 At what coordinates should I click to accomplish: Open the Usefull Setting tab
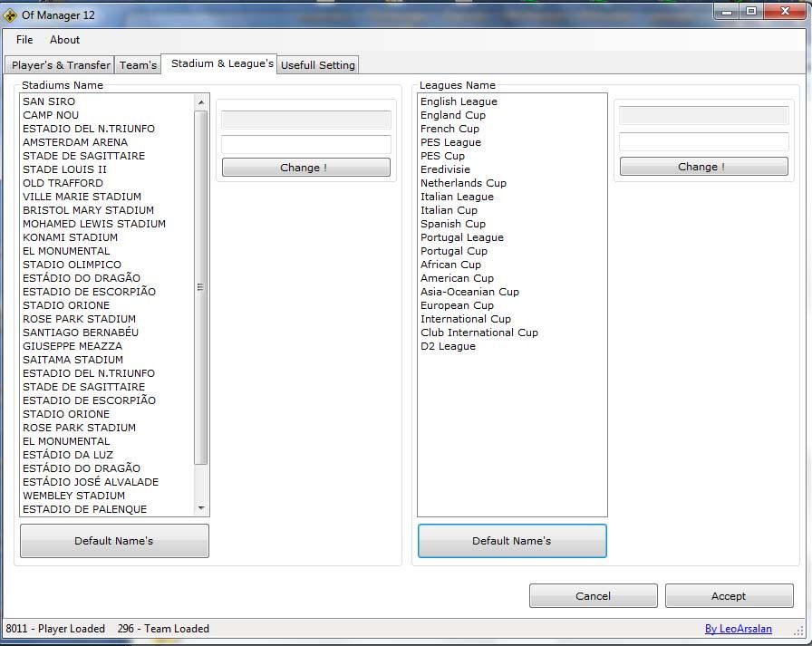click(x=318, y=65)
